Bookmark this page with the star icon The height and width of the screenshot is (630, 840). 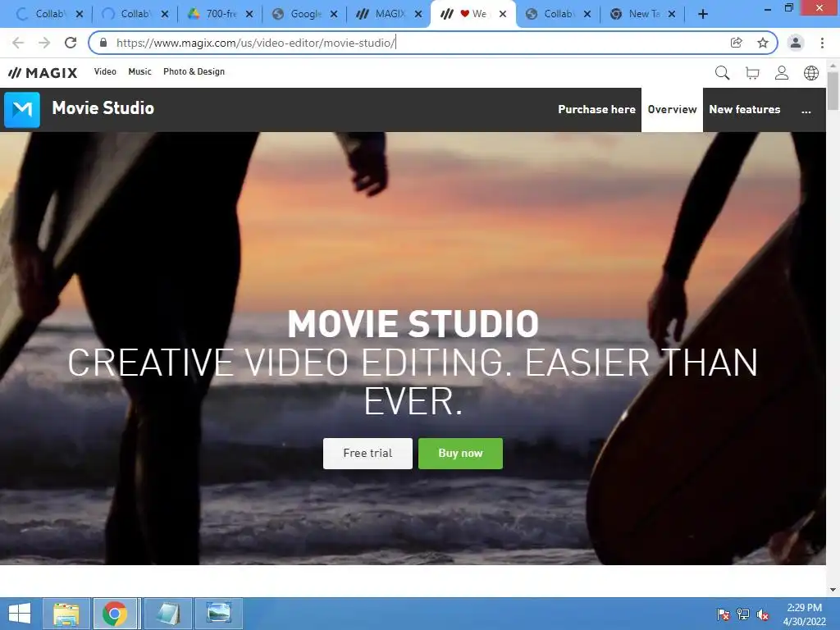(763, 43)
